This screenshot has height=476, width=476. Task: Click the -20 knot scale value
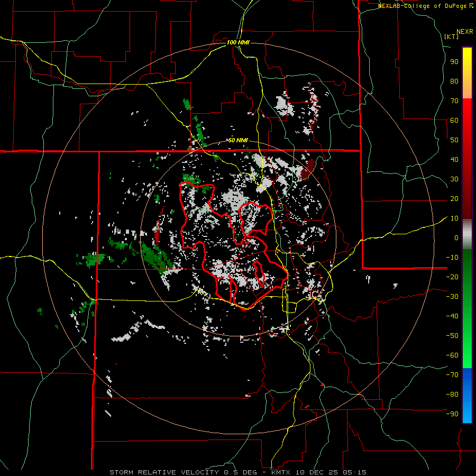(452, 277)
